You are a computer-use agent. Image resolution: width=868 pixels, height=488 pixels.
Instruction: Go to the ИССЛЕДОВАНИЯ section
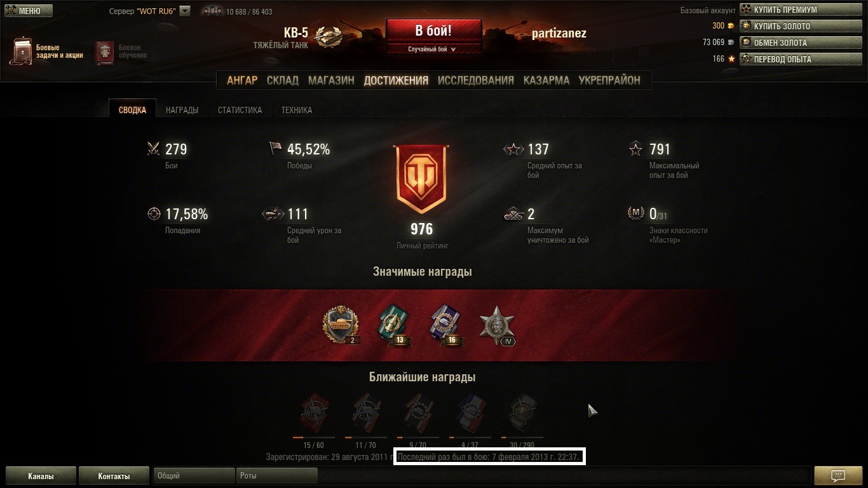point(475,81)
